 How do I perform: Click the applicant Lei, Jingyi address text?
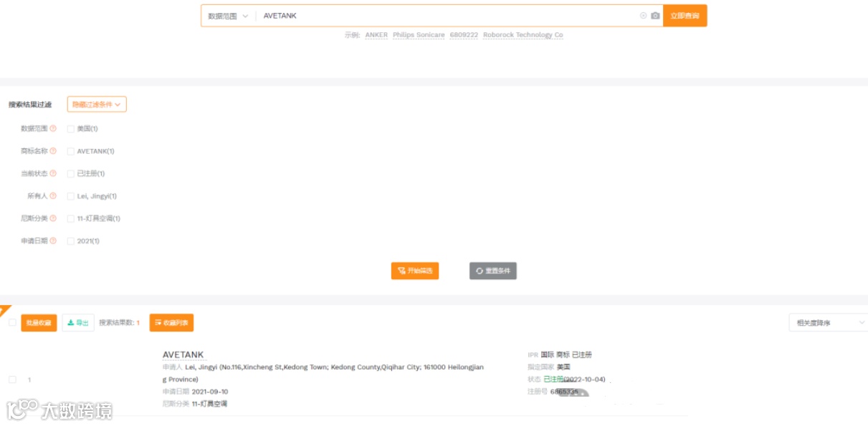(x=323, y=373)
